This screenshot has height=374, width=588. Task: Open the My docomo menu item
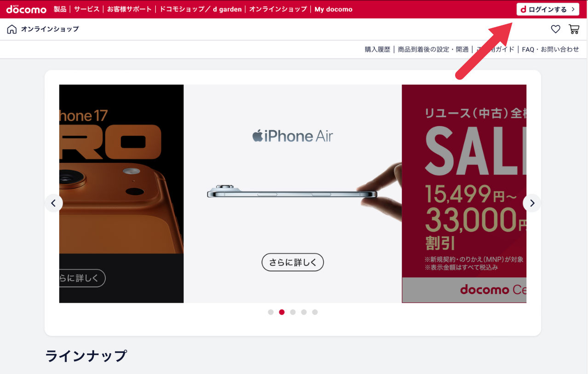pyautogui.click(x=333, y=9)
